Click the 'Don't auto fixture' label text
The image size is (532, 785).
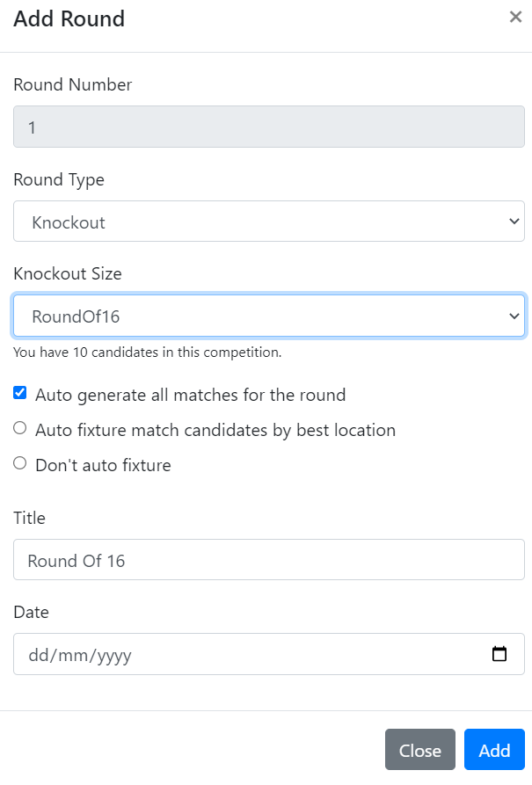[x=103, y=465]
